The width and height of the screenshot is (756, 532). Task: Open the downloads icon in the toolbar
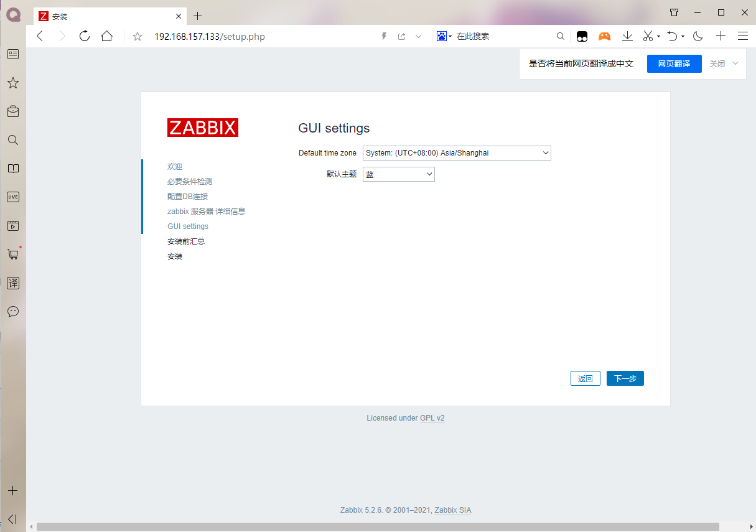(627, 36)
